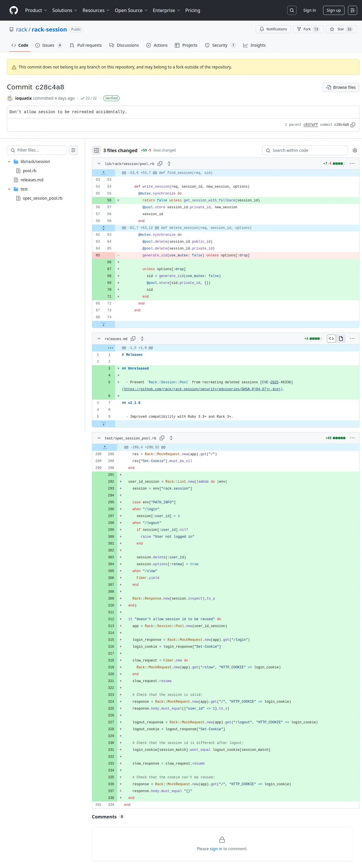This screenshot has height=868, width=362.
Task: Select spec_session_pool.rb in file tree
Action: [x=42, y=199]
